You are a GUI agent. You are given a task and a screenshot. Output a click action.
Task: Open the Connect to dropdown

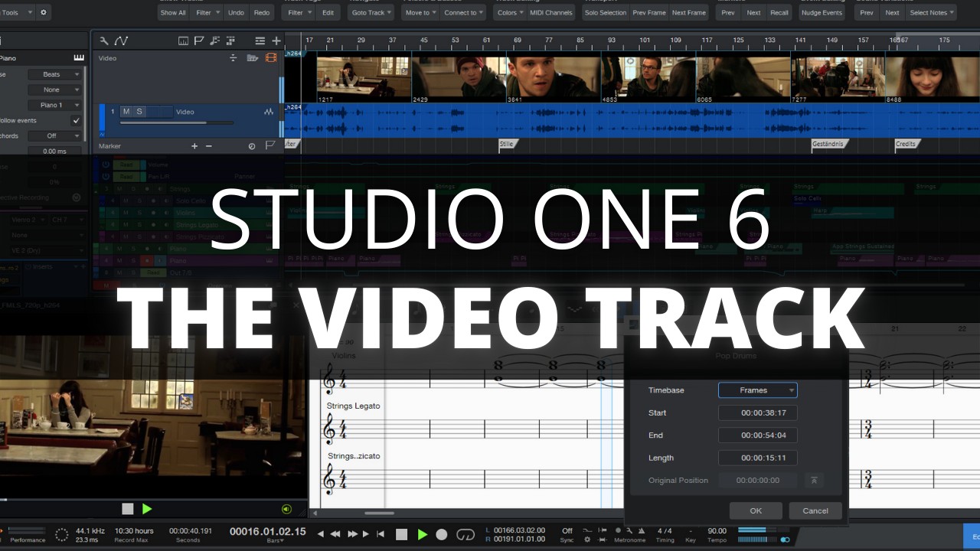pos(464,12)
